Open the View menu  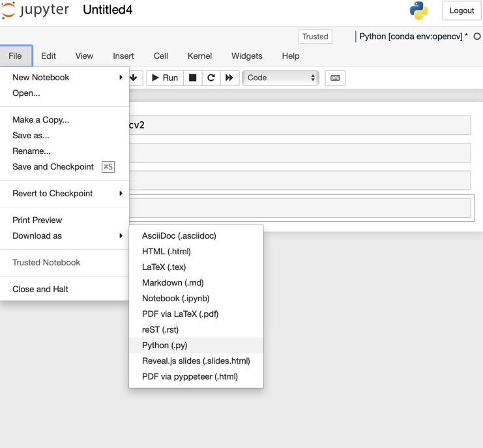(x=84, y=56)
